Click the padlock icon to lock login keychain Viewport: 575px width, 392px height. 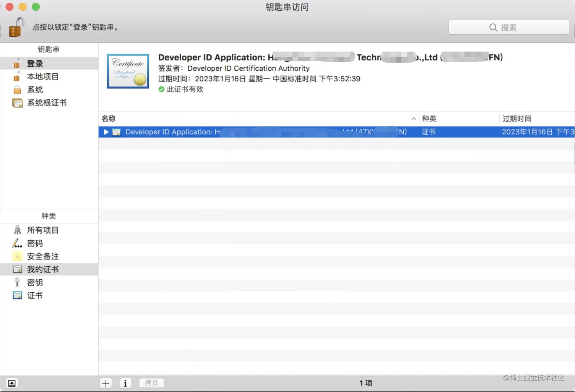point(17,27)
